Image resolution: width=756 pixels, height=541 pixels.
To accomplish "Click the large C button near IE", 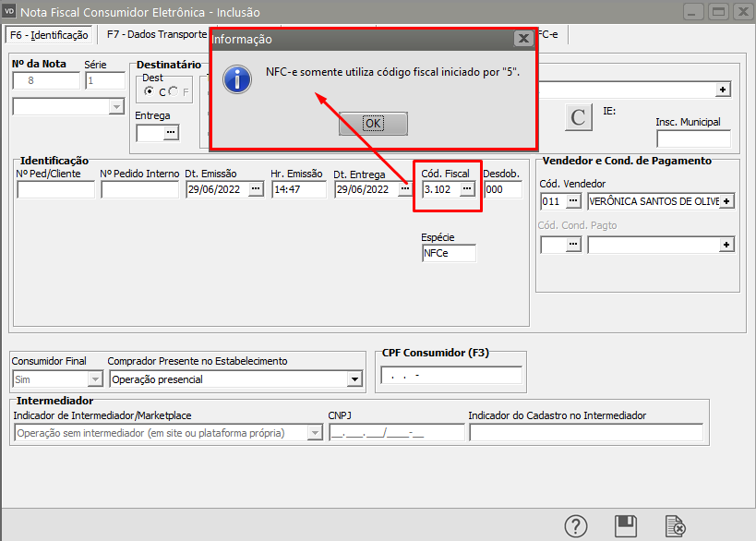I will point(579,117).
